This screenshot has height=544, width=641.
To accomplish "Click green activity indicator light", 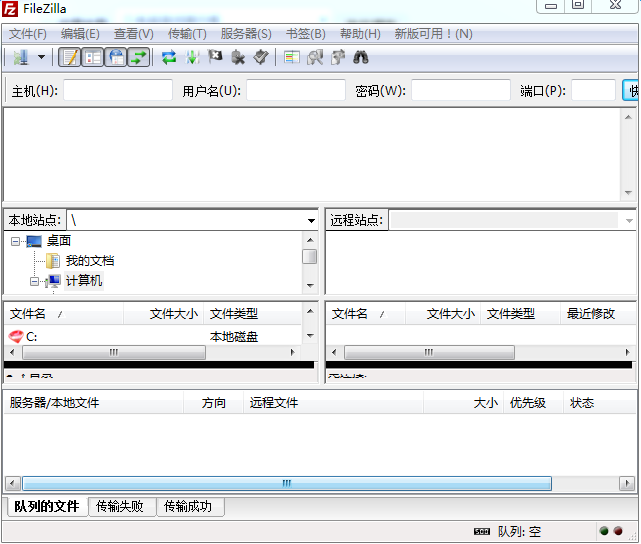I will point(604,531).
